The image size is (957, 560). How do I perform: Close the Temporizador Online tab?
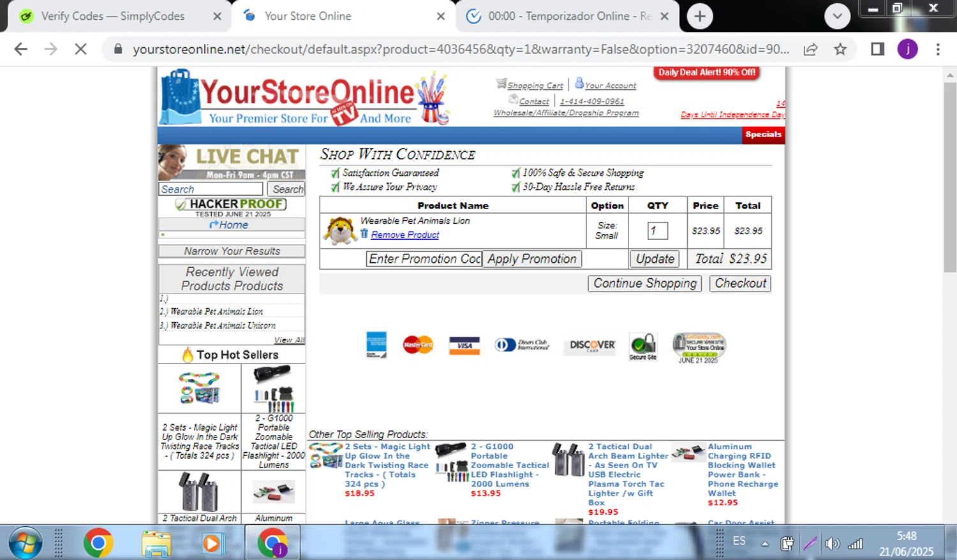pos(664,17)
